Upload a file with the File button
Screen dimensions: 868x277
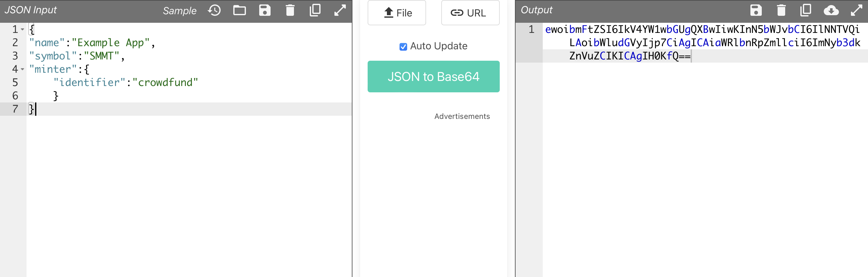click(397, 13)
